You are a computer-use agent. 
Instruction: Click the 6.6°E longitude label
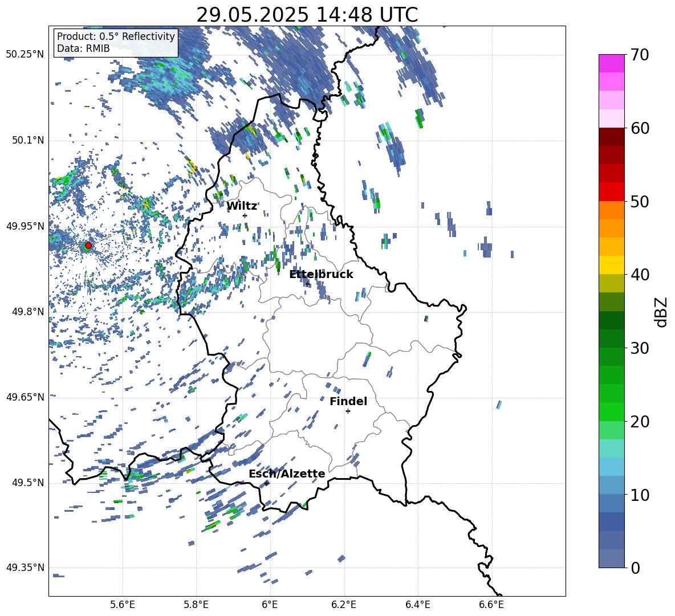[x=491, y=605]
